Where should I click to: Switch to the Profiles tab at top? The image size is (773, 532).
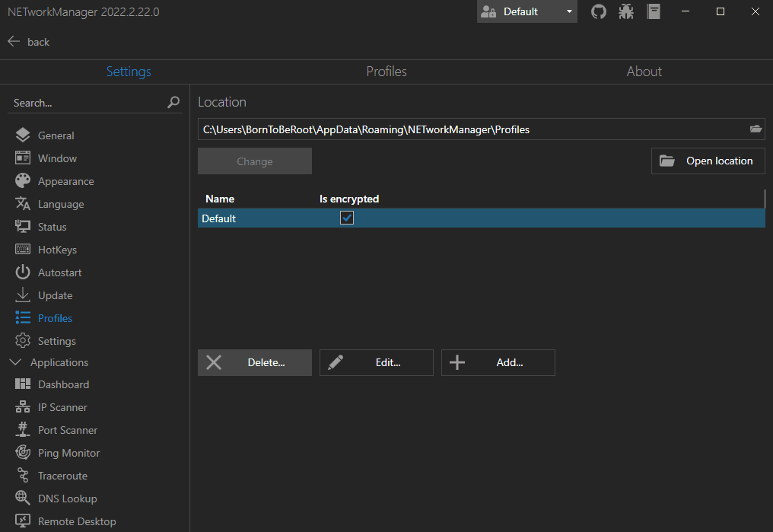point(386,72)
